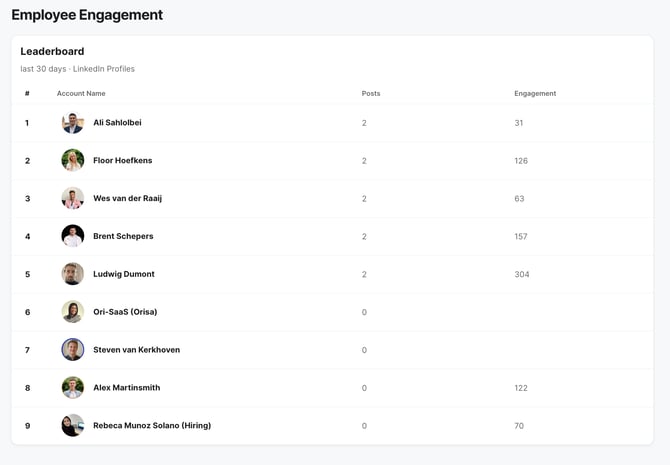Click posts count for Alex Martinsmith
Screen dimensions: 670x465
pyautogui.click(x=364, y=388)
